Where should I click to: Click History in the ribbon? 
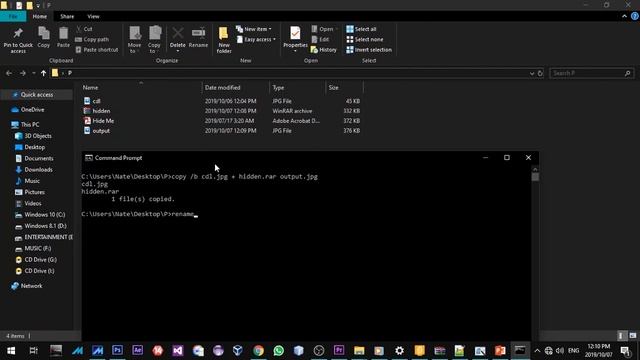324,50
